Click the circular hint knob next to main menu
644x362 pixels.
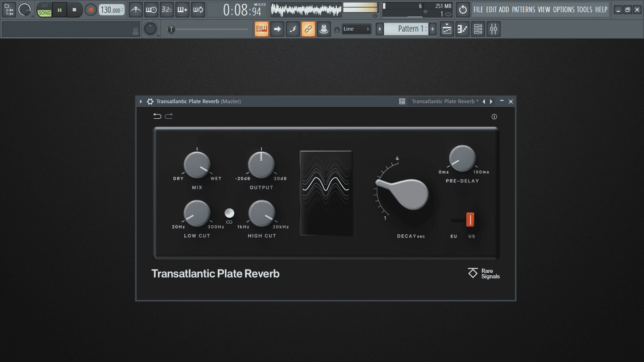point(25,9)
